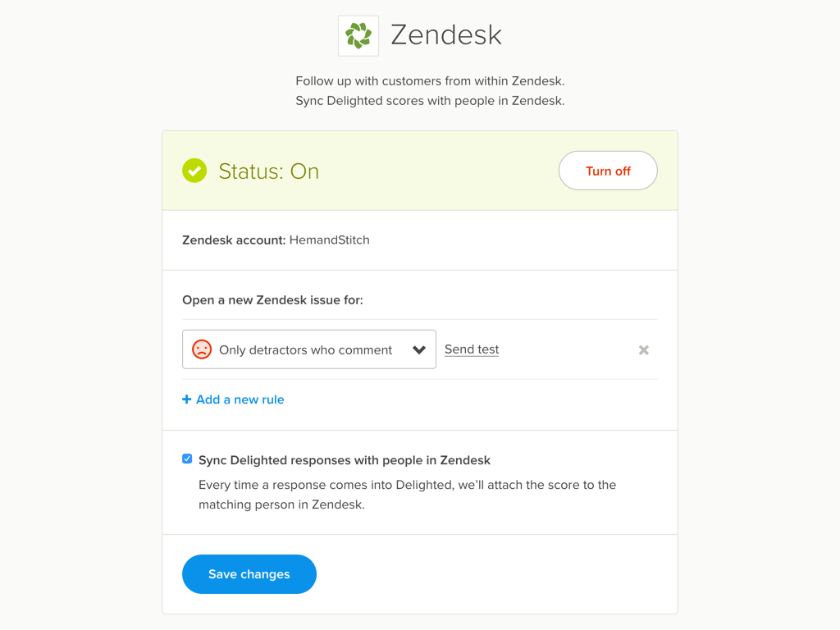Click the "Add a new rule" text

pos(240,399)
